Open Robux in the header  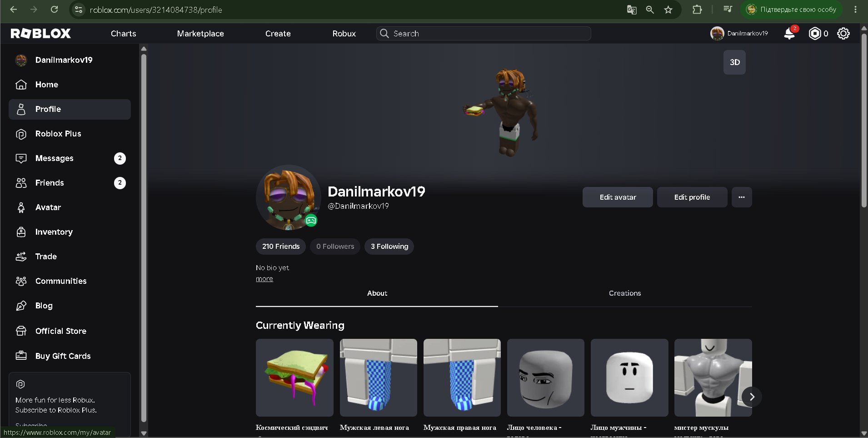(x=344, y=33)
